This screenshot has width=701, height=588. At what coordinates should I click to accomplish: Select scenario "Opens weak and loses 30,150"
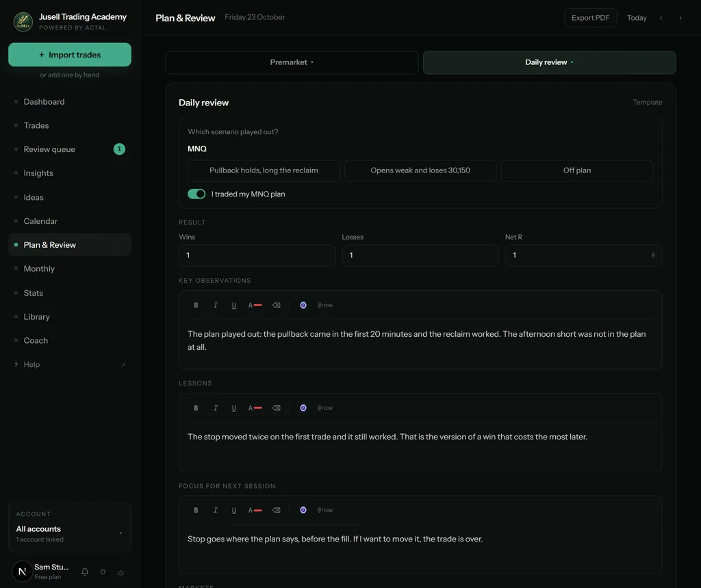(420, 170)
